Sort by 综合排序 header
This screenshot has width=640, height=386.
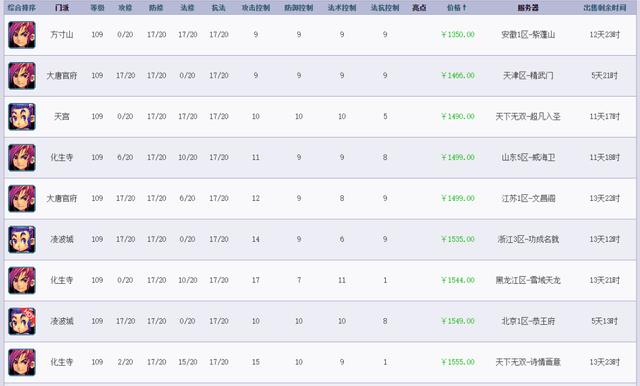[22, 8]
